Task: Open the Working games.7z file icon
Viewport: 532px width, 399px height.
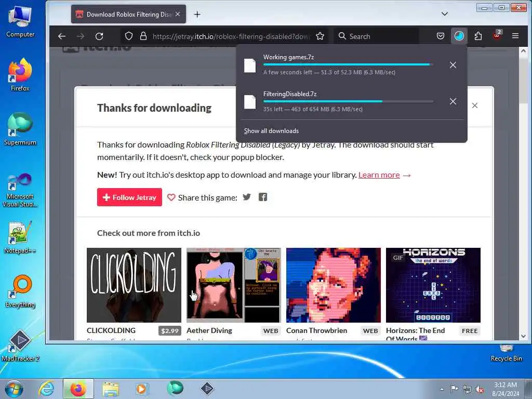Action: click(250, 65)
